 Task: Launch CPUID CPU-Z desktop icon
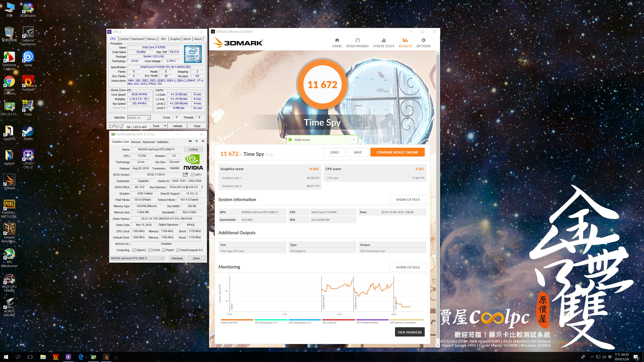pyautogui.click(x=28, y=159)
